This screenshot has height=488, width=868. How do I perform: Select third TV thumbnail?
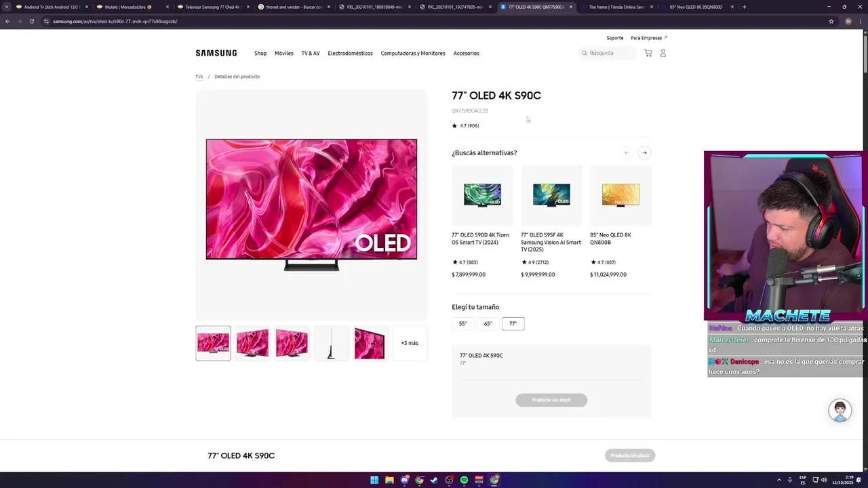292,343
